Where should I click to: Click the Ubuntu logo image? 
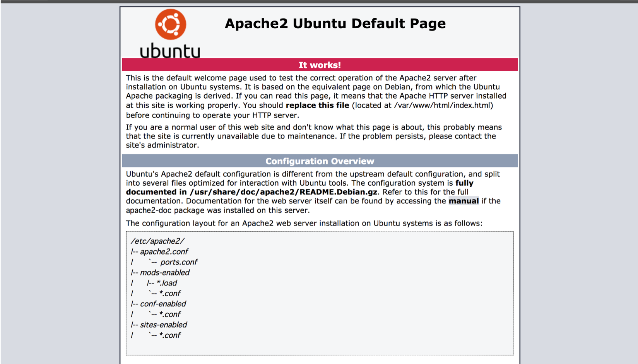170,34
